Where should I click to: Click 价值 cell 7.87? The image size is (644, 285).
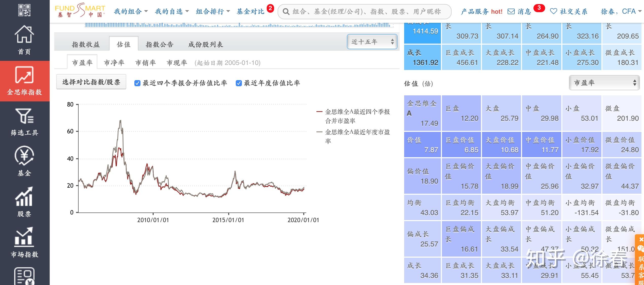point(422,145)
